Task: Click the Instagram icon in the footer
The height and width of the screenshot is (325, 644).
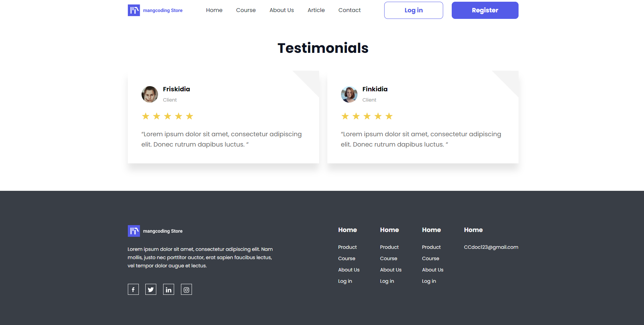Action: [x=186, y=289]
